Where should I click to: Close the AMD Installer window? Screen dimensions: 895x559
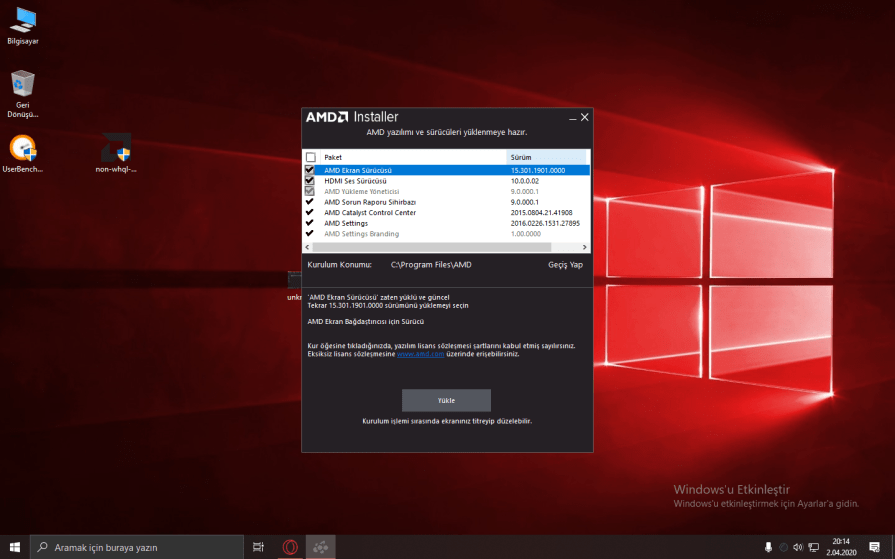[584, 117]
